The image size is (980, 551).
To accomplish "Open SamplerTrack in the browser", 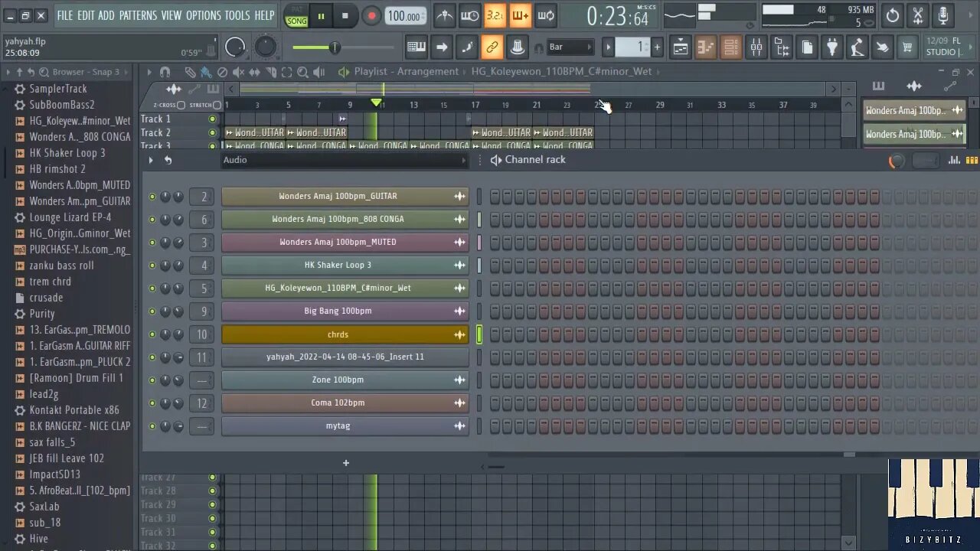I will click(58, 89).
